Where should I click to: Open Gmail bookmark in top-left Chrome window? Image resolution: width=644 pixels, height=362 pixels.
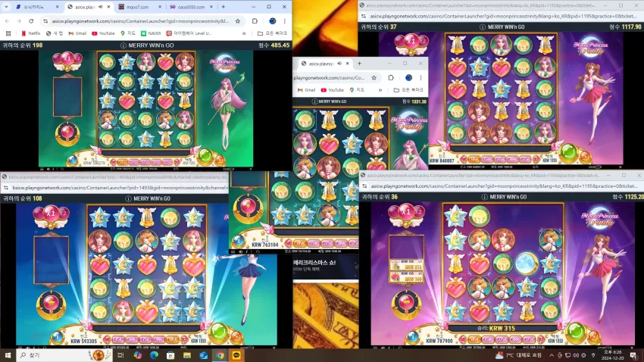pos(77,33)
